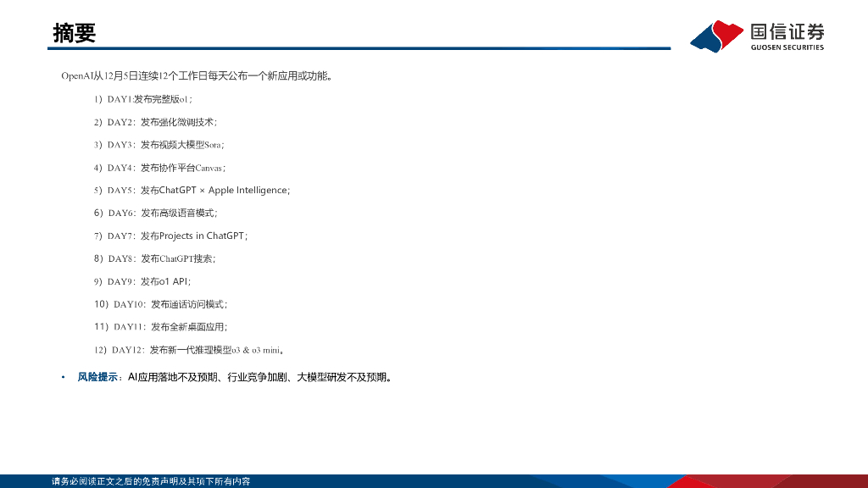Click the 风险提示 warning label
Viewport: 868px width, 488px height.
[95, 377]
